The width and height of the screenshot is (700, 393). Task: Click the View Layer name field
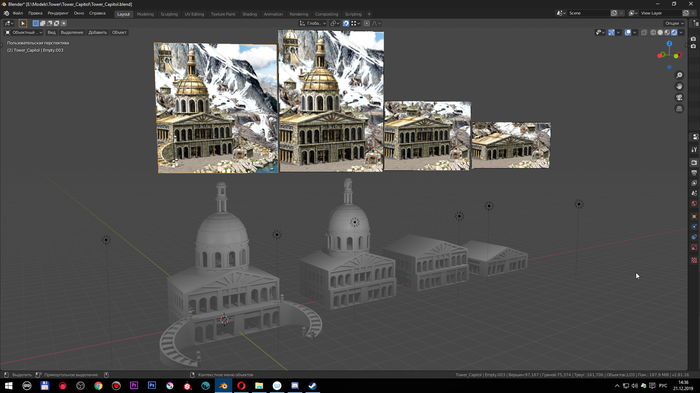point(660,13)
